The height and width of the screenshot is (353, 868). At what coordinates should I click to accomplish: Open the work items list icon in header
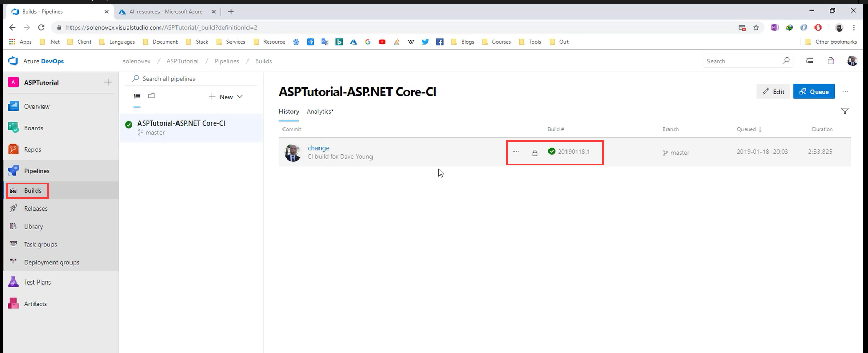coord(809,61)
